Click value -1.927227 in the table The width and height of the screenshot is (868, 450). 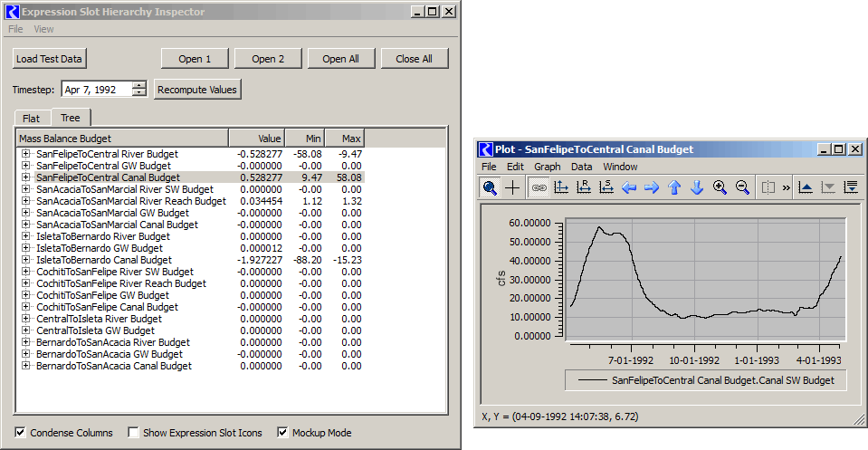point(261,260)
